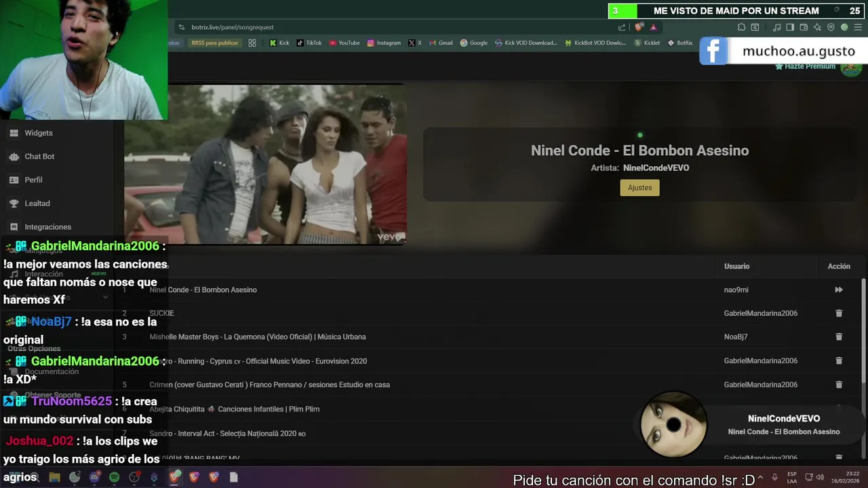Image resolution: width=868 pixels, height=488 pixels.
Task: Skip the current song Ninel Conde
Action: click(x=839, y=289)
